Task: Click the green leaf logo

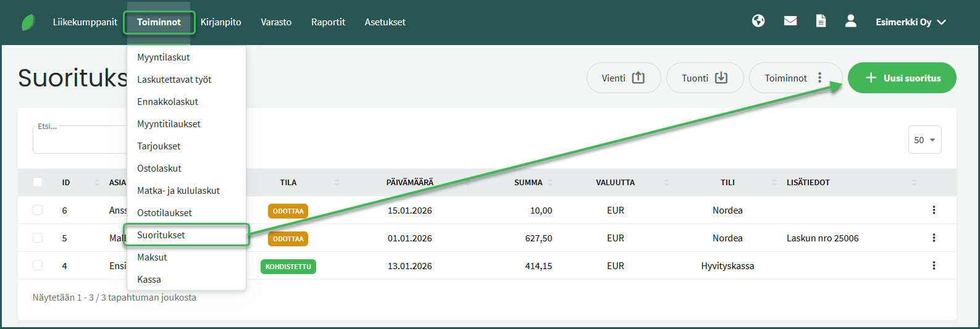Action: [28, 22]
